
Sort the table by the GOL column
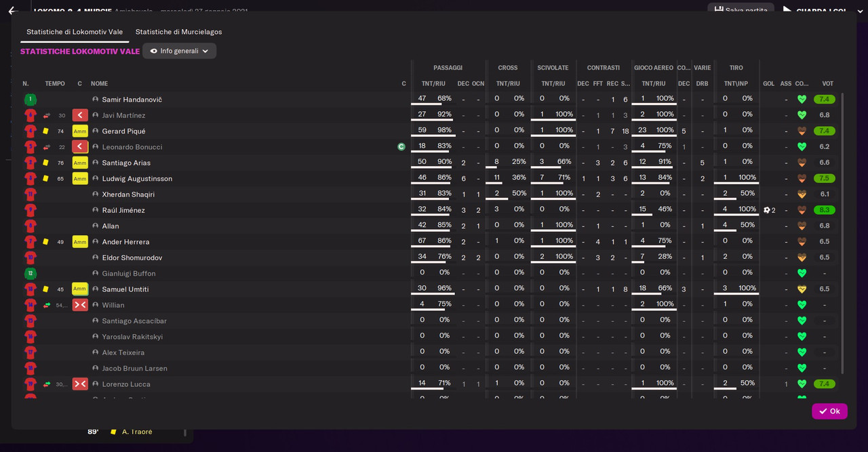(768, 83)
